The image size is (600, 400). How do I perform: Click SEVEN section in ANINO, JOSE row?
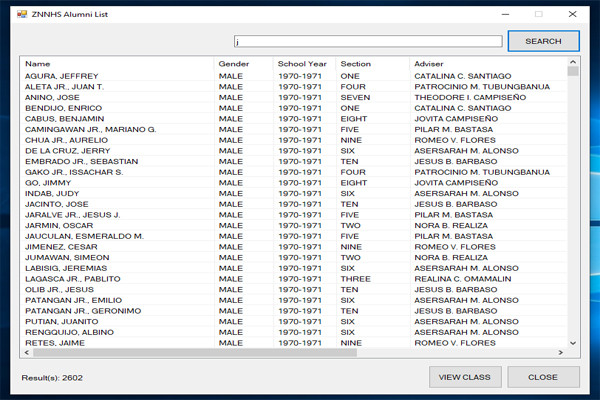click(355, 98)
